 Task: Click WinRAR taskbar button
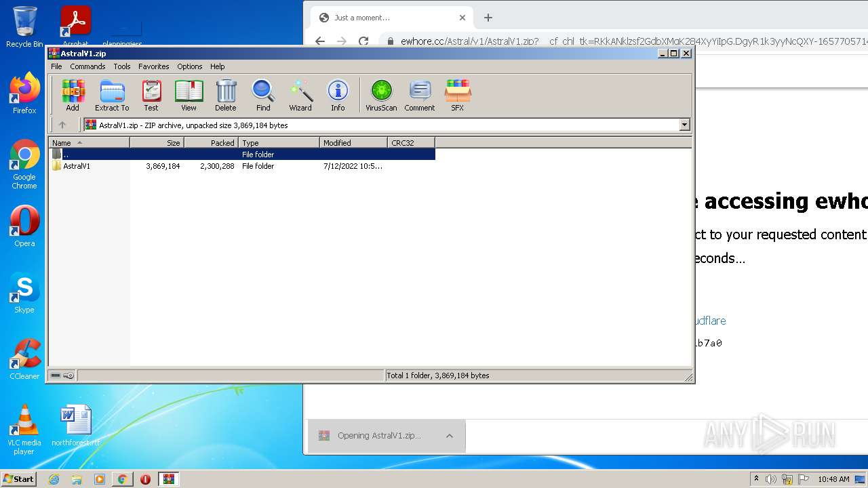coord(168,479)
